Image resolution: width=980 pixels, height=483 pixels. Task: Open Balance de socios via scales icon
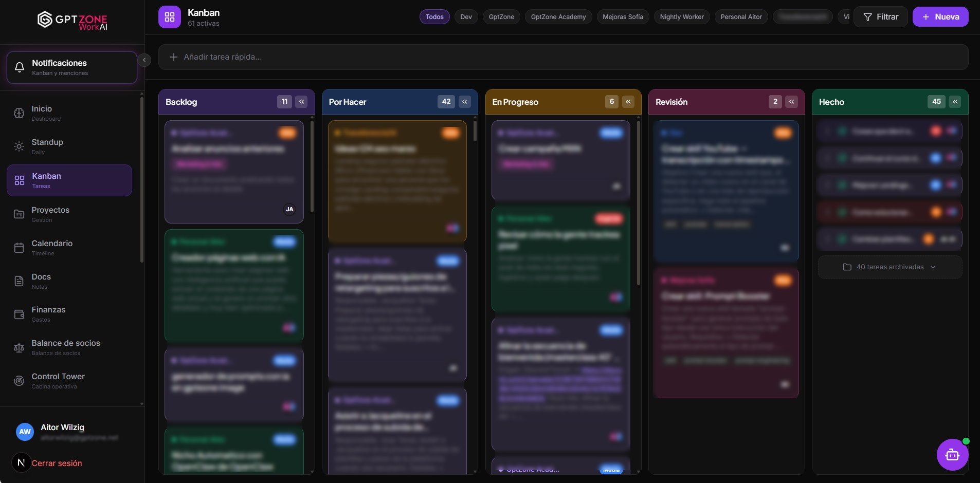pos(19,347)
